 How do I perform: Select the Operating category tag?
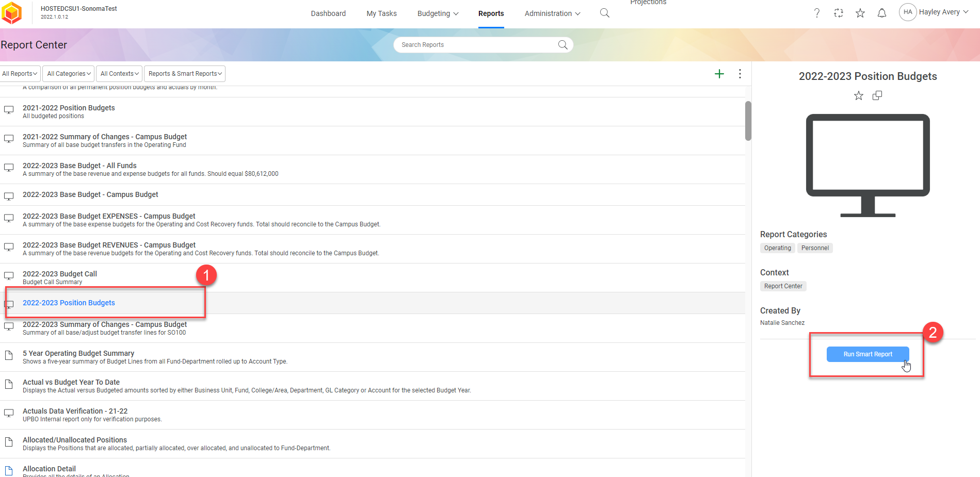point(777,248)
